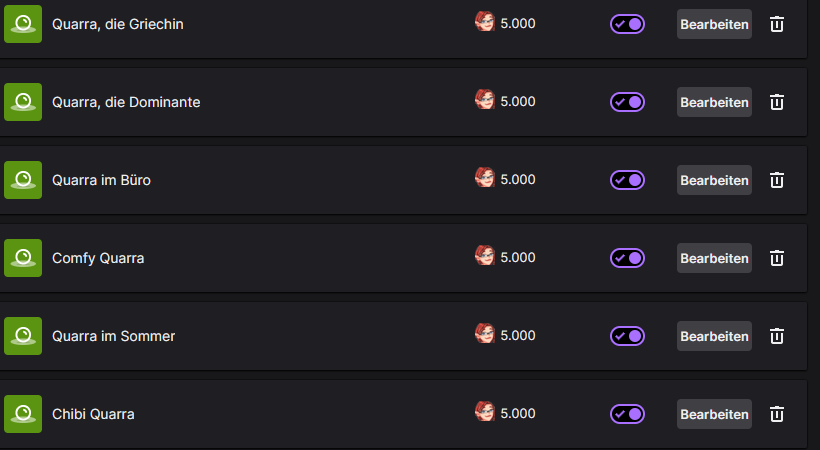Disable the Quarra, die Griechin reward toggle
The width and height of the screenshot is (820, 450).
[x=627, y=24]
